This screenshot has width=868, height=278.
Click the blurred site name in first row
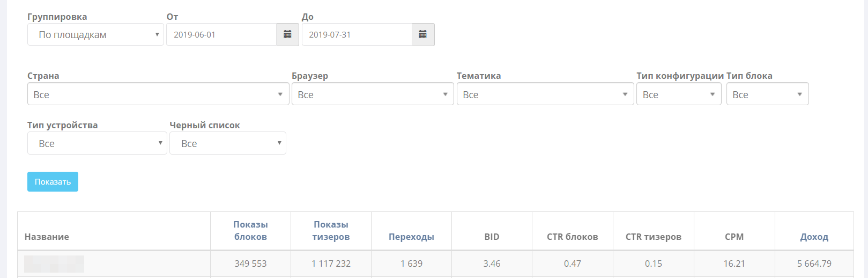pyautogui.click(x=54, y=264)
